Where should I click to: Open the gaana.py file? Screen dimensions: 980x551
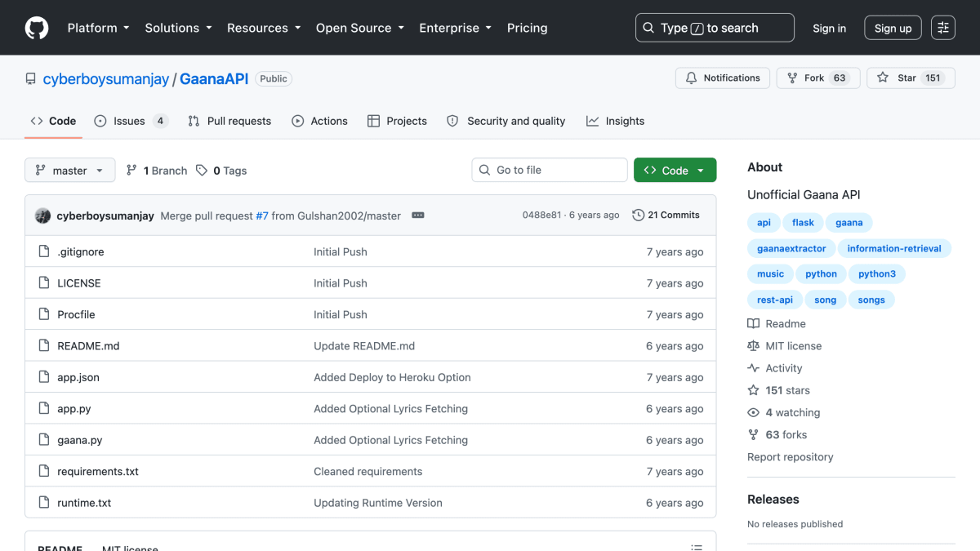80,440
